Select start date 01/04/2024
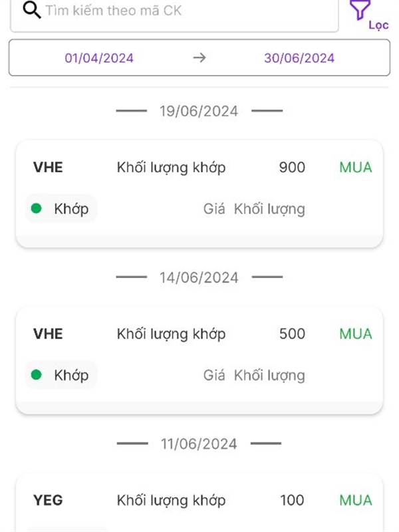The height and width of the screenshot is (532, 399). (99, 58)
